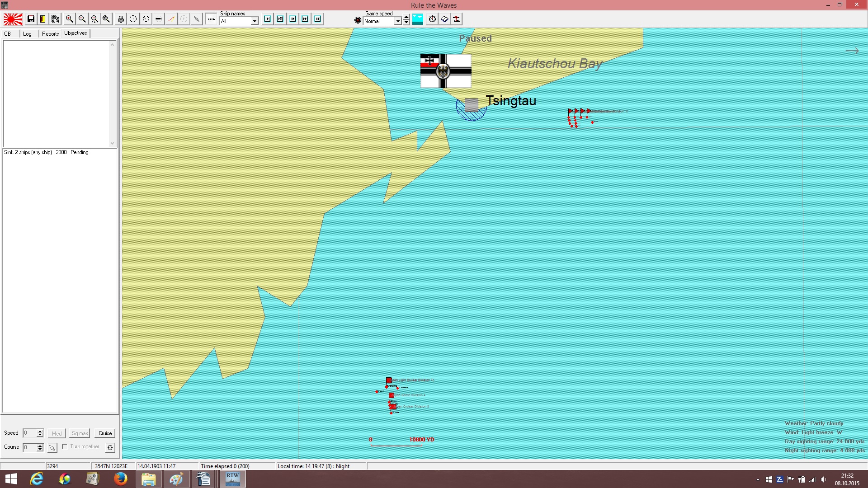Click the black minus bar toolbar icon
This screenshot has width=868, height=488.
tap(159, 19)
